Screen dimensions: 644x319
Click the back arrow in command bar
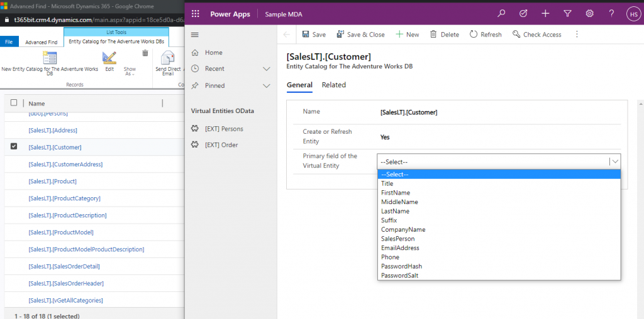click(x=287, y=35)
